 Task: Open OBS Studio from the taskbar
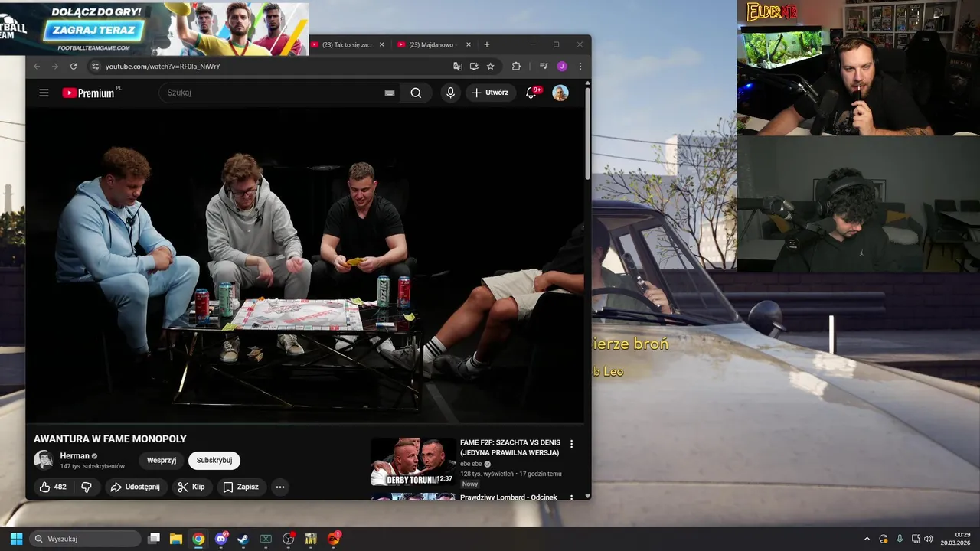(x=289, y=539)
